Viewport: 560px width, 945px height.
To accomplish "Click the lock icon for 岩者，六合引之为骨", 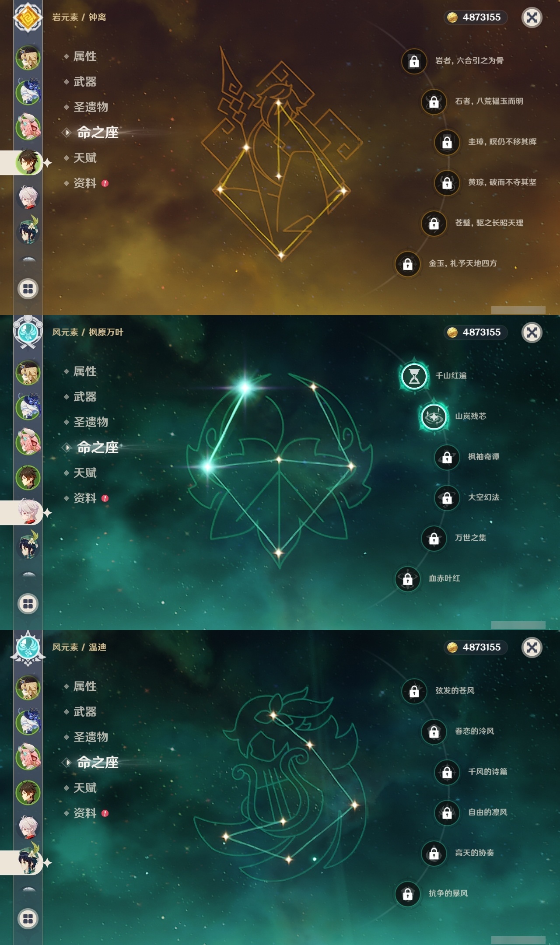I will click(x=414, y=61).
